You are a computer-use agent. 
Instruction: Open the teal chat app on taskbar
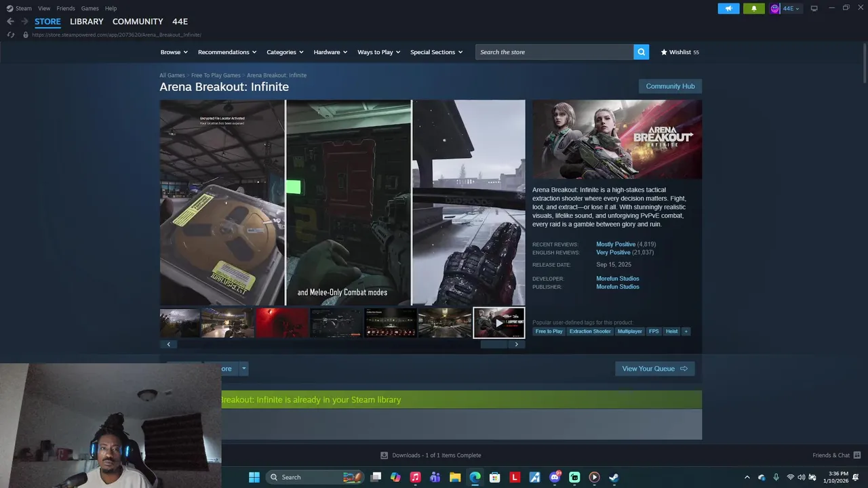(x=574, y=477)
